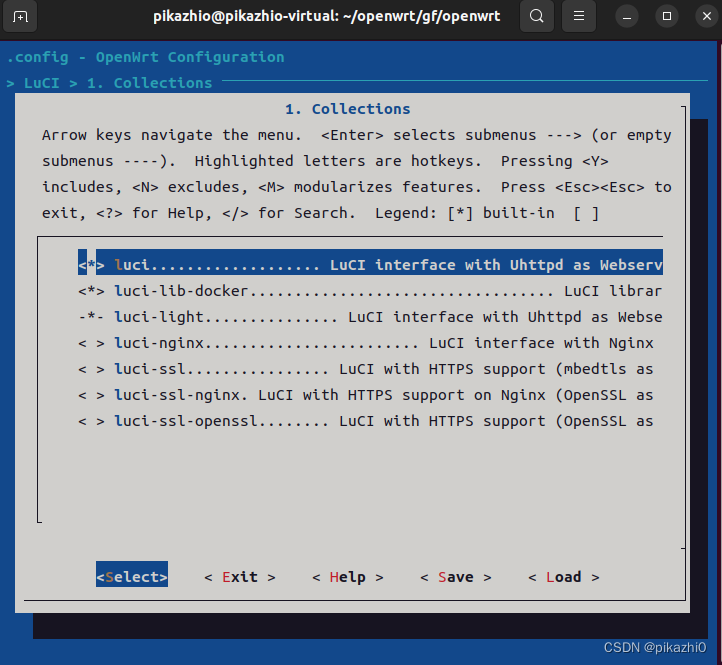Screen dimensions: 722x665
Task: Click the Exit button
Action: tap(240, 578)
